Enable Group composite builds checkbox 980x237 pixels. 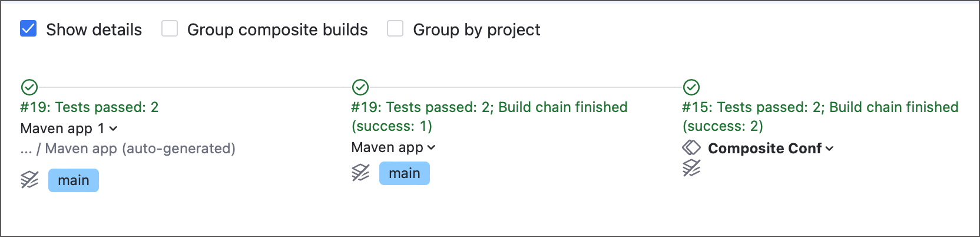[170, 29]
